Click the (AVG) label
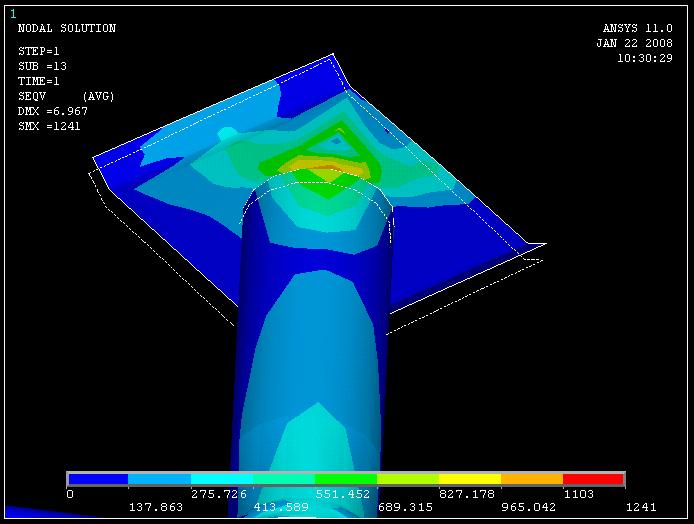Viewport: 694px width, 524px height. tap(98, 96)
